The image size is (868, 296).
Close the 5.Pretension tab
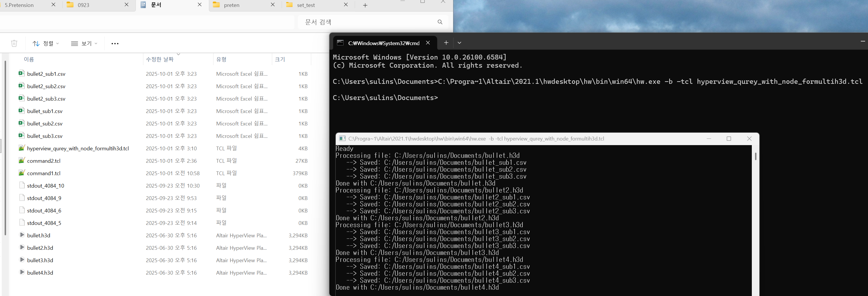point(53,5)
